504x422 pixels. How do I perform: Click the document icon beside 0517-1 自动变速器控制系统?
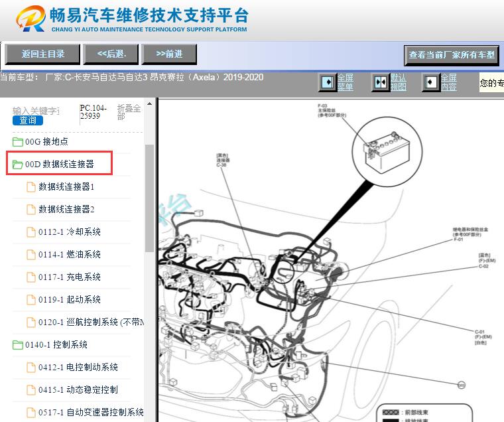coord(31,412)
